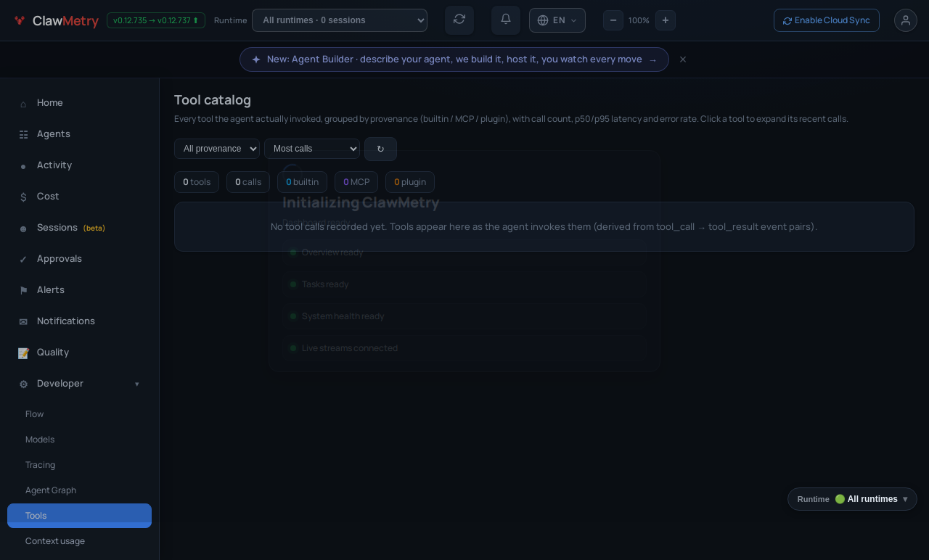This screenshot has height=560, width=929.
Task: Click the 0 plugin stat chip
Action: pos(410,182)
